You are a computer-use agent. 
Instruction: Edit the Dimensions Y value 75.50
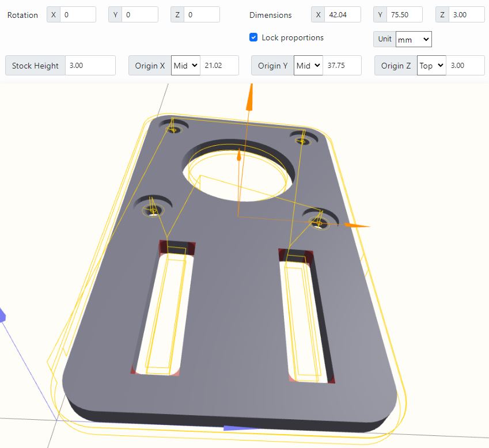coord(404,14)
